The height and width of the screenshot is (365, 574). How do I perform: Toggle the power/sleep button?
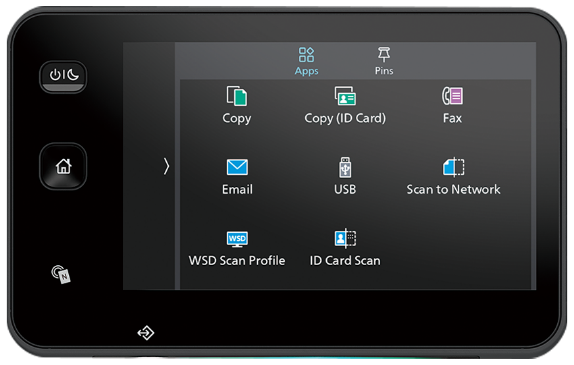pos(63,77)
